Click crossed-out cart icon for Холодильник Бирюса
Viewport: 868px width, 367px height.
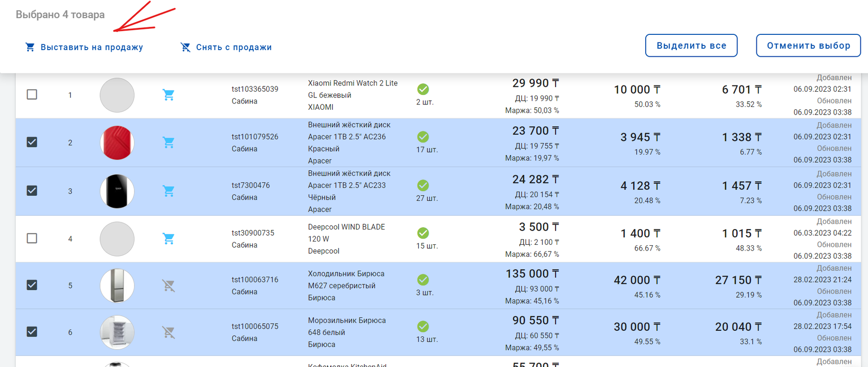click(168, 285)
